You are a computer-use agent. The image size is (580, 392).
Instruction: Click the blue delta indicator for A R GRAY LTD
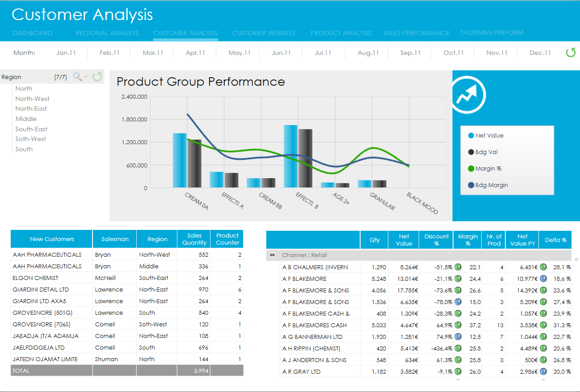543,371
